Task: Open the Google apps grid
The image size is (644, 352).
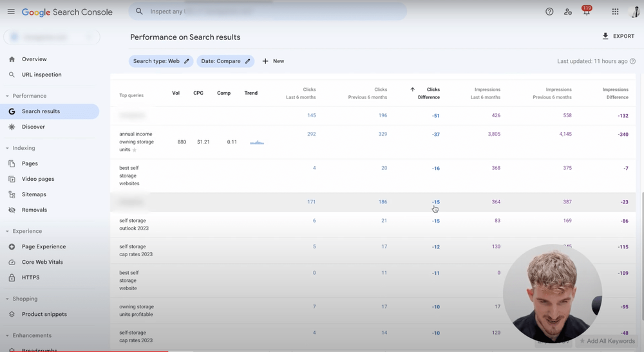Action: click(615, 12)
